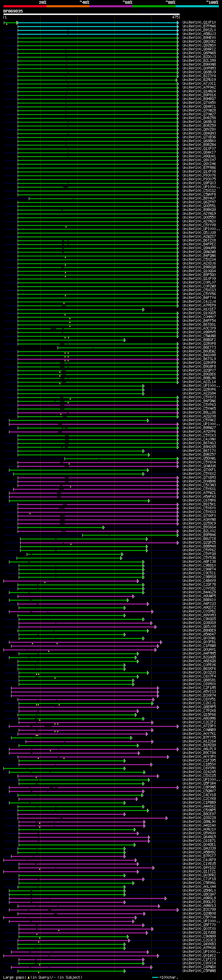Click the red 20% identity legend bar
The image size is (222, 980).
(25, 6)
